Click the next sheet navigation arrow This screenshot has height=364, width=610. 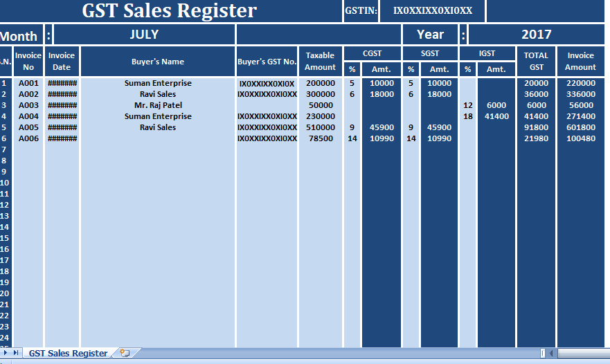pyautogui.click(x=6, y=353)
